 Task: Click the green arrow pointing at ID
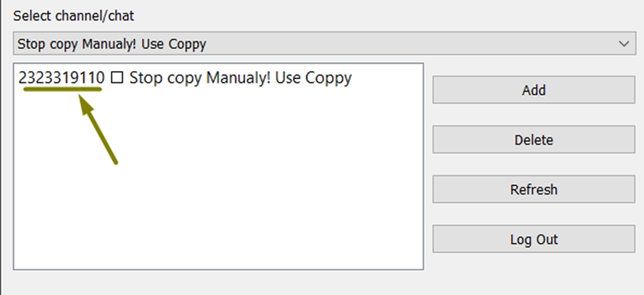click(99, 130)
